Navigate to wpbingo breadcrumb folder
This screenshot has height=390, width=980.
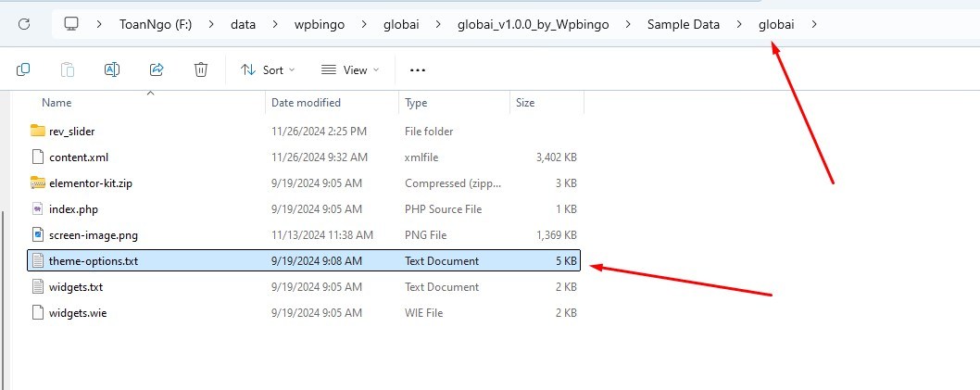click(320, 24)
